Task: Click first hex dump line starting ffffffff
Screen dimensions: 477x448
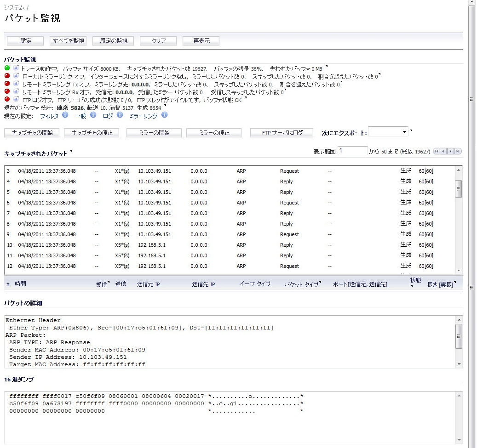Action: point(156,397)
